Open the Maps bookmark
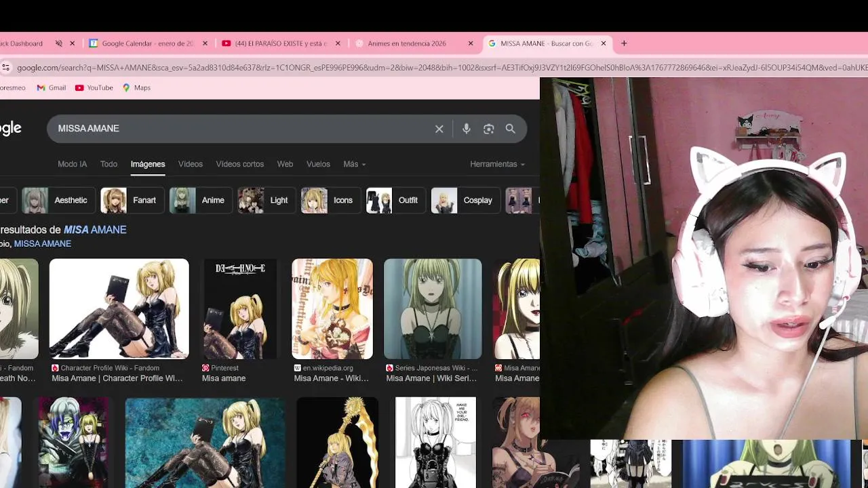This screenshot has height=488, width=868. 136,87
